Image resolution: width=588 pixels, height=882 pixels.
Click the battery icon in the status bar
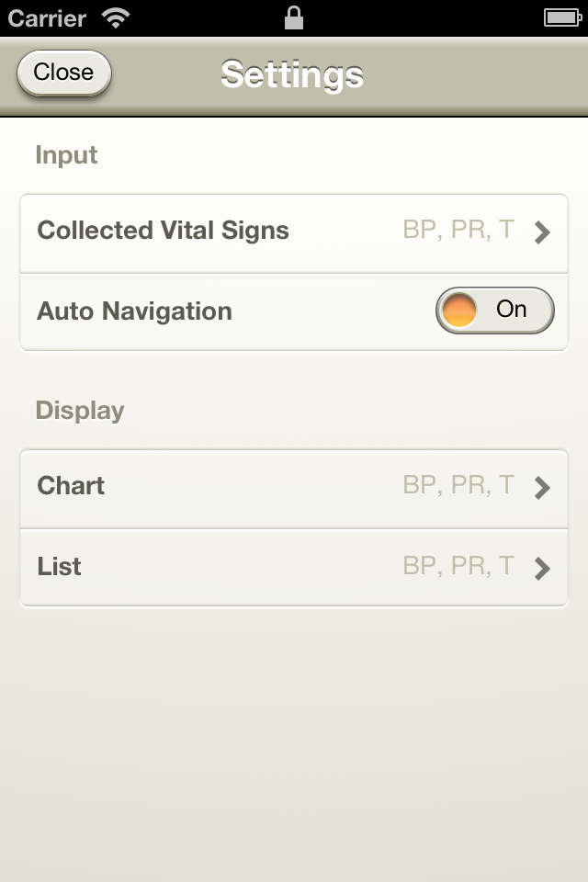(562, 18)
